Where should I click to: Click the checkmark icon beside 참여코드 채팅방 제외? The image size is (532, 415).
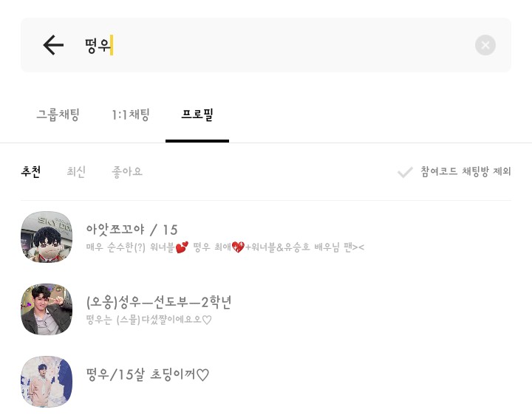[x=405, y=172]
